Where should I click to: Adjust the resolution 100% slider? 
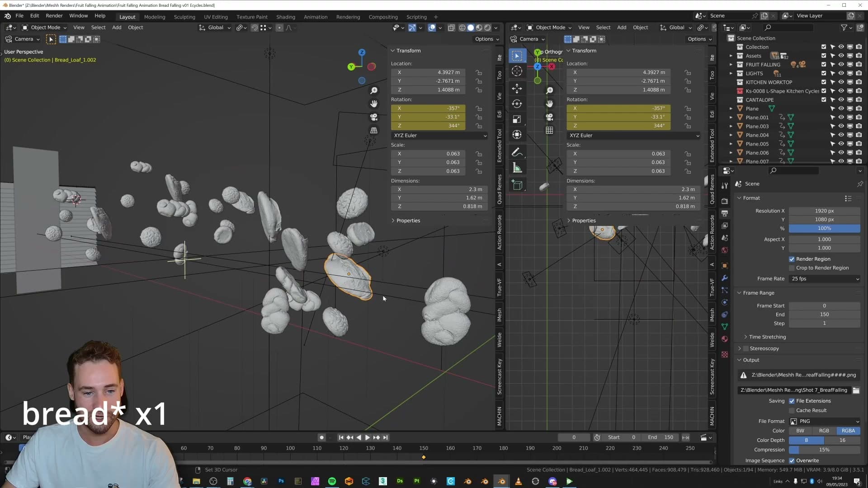pyautogui.click(x=825, y=229)
